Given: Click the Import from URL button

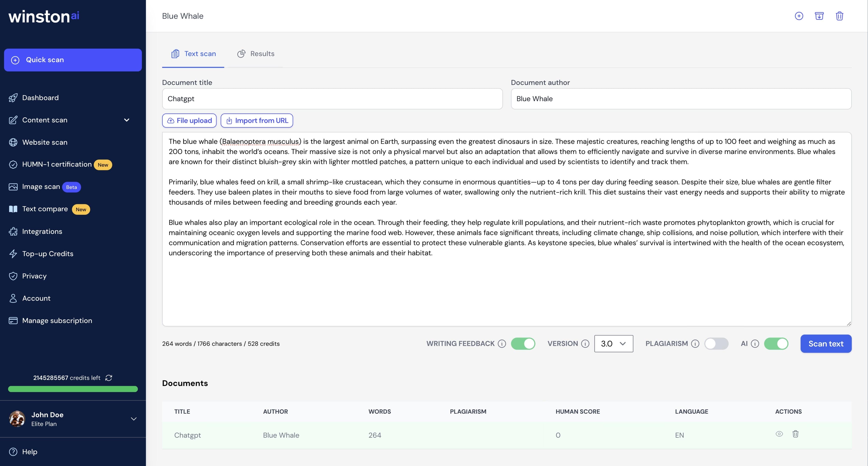Looking at the screenshot, I should click(x=257, y=120).
